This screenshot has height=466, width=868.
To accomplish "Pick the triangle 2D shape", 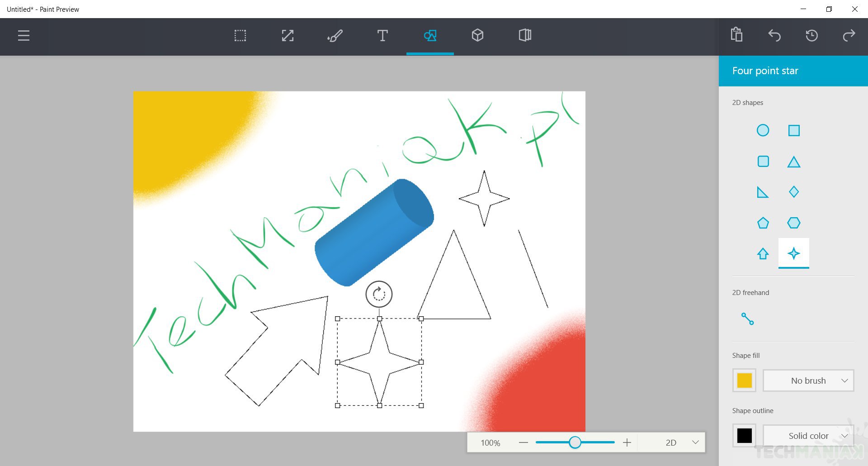I will tap(793, 162).
